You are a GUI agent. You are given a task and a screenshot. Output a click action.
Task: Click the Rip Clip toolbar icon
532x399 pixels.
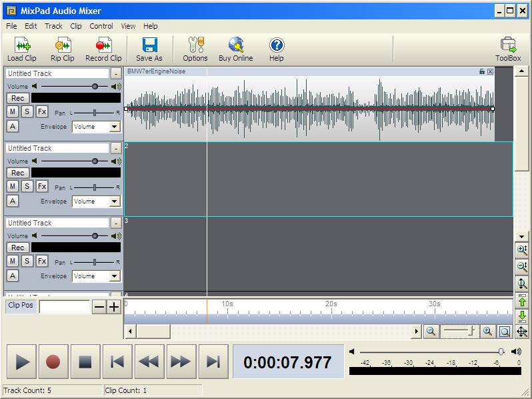(63, 45)
